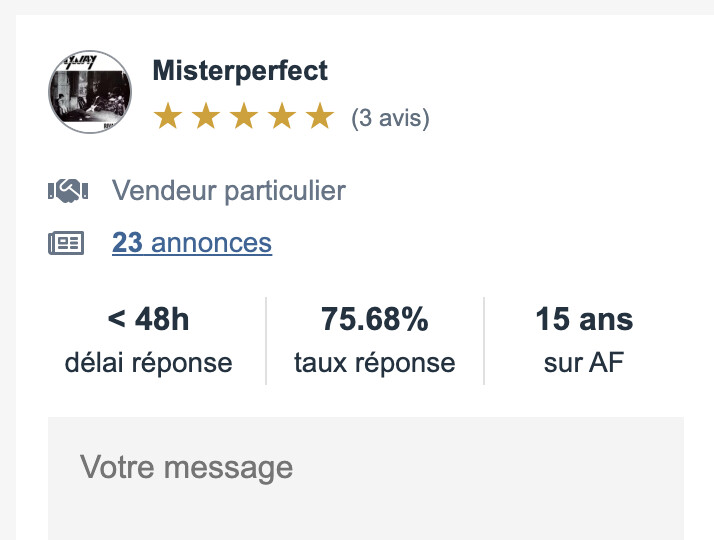Click the 75.68% response rate value

[375, 319]
